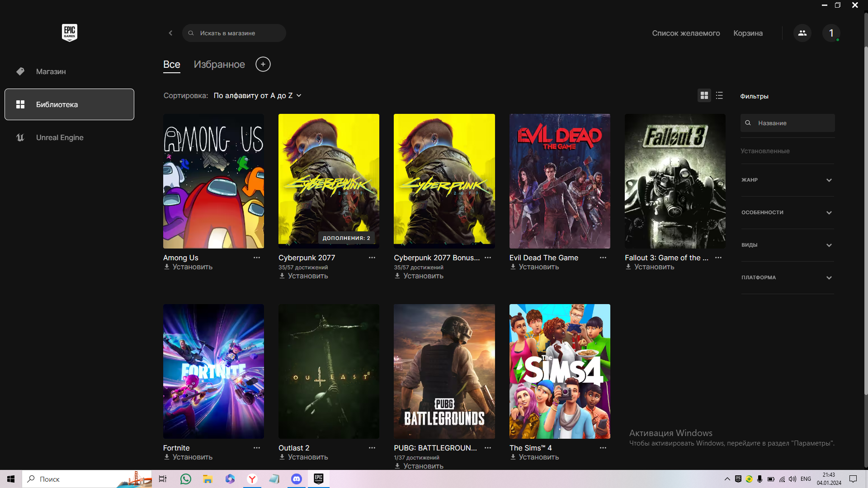Open File Explorer from the taskbar
The height and width of the screenshot is (488, 868).
click(x=208, y=479)
